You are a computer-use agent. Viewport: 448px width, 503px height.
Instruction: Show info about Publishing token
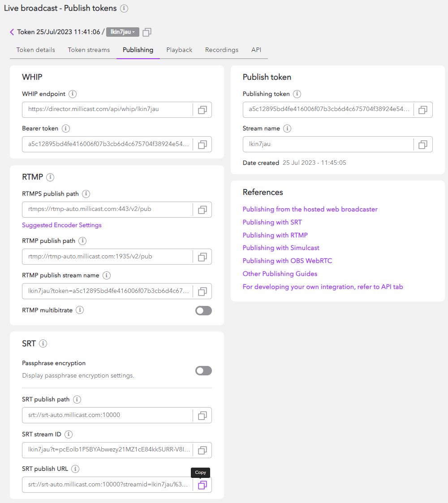(x=297, y=94)
